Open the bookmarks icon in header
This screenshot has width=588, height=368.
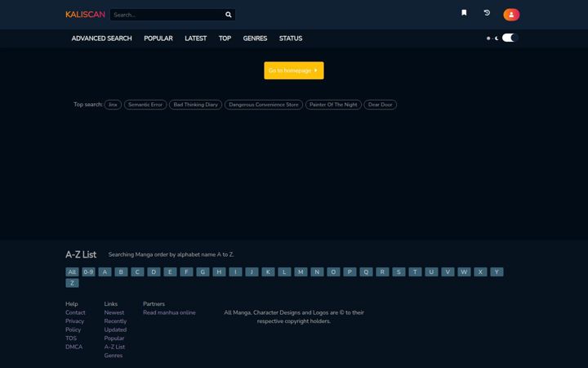[x=464, y=13]
